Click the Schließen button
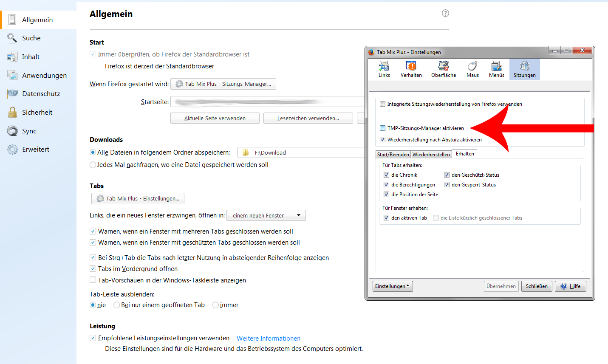 (537, 286)
